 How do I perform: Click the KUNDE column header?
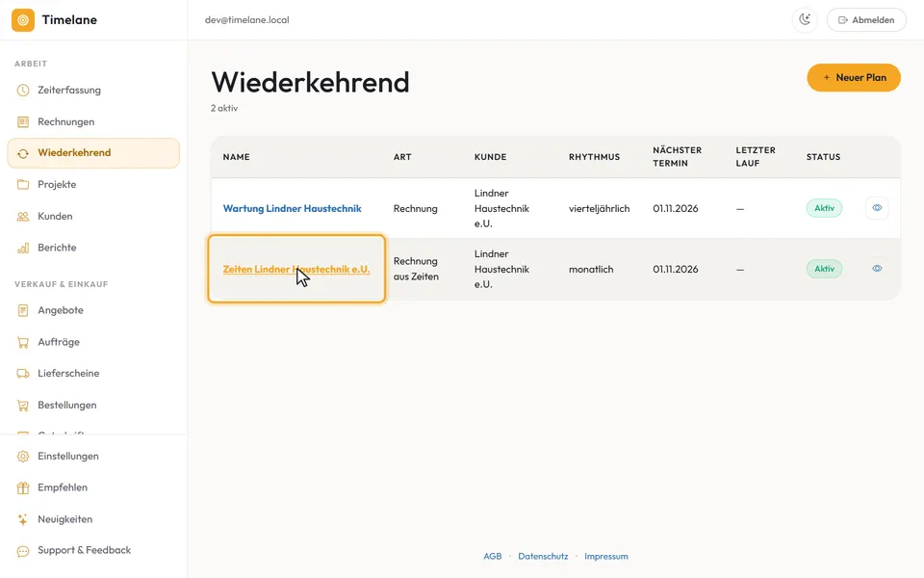[x=490, y=157]
